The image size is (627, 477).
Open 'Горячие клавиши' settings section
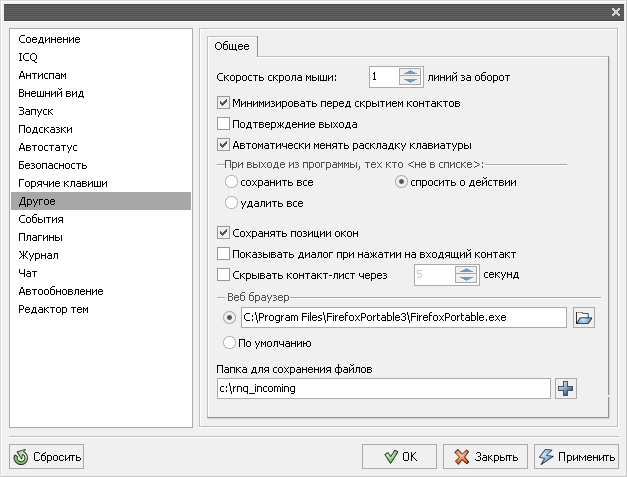(x=101, y=183)
